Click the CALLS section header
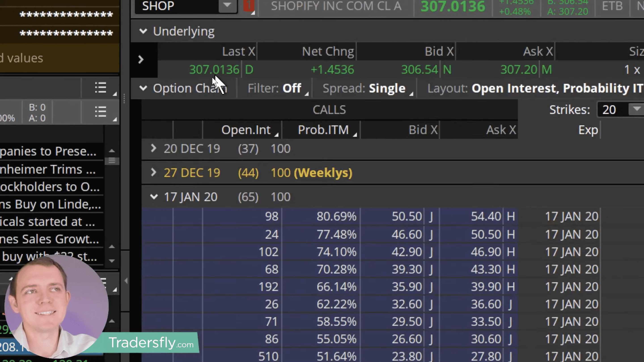 coord(330,110)
